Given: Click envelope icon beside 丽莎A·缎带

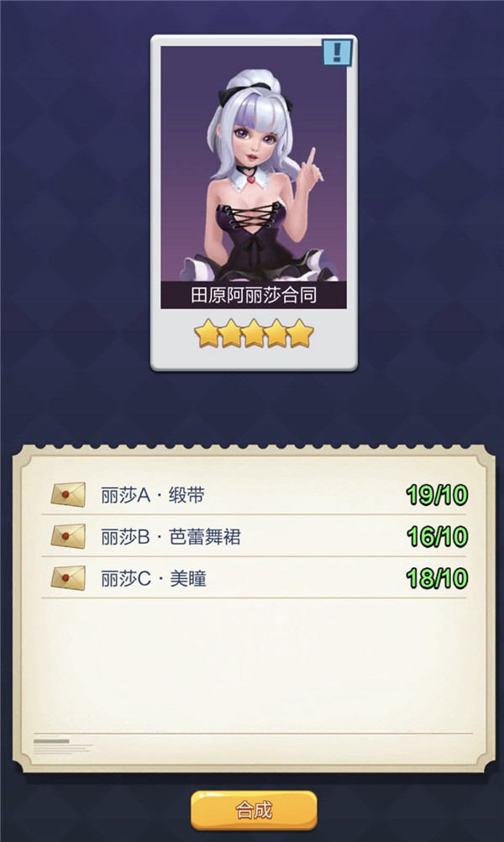Looking at the screenshot, I should 68,495.
